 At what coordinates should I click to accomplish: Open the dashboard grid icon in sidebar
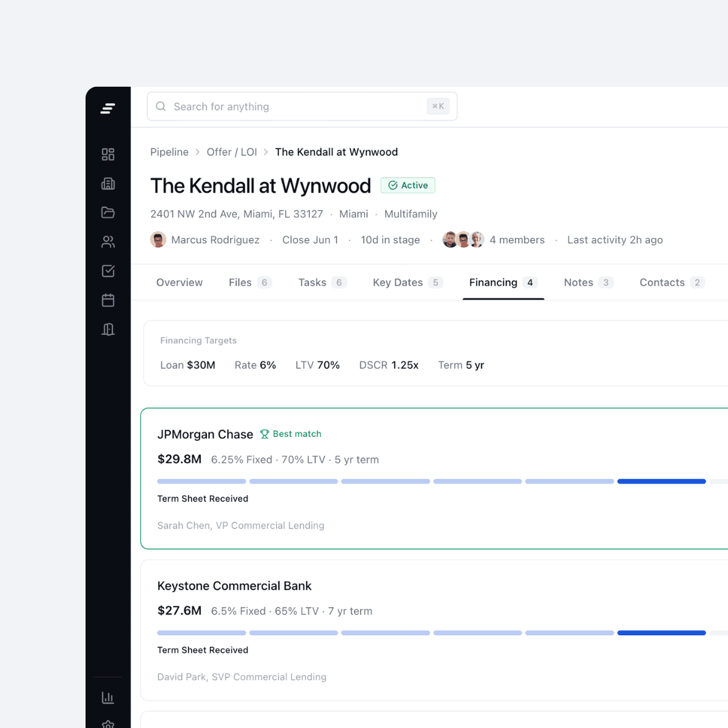click(108, 154)
